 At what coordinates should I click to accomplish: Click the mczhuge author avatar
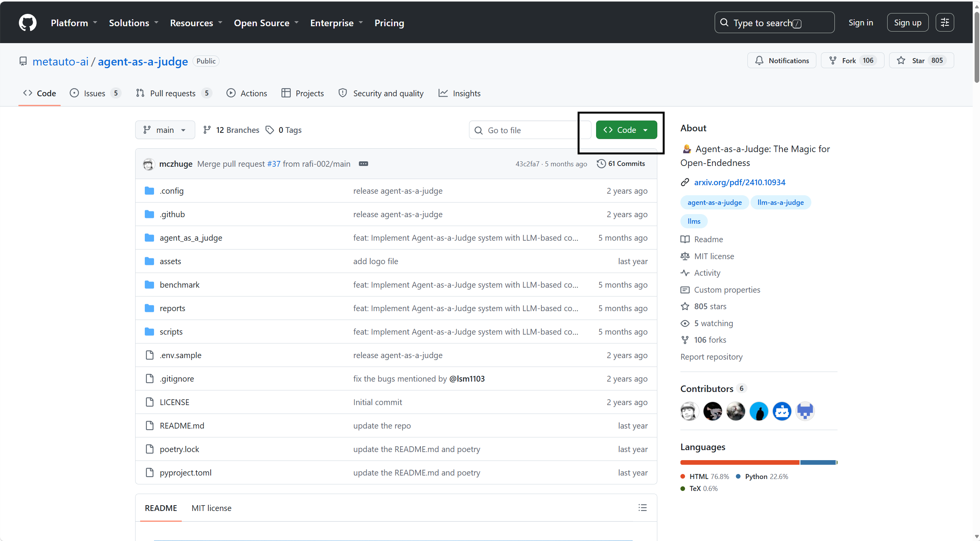point(149,164)
